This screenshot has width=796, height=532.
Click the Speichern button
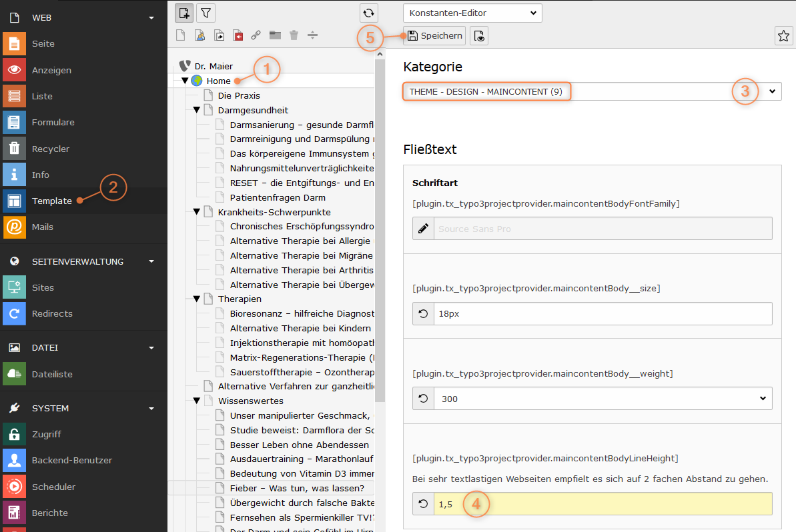434,36
